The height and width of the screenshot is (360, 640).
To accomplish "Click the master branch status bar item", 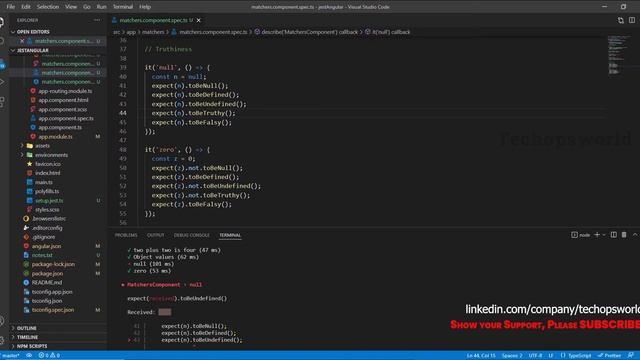I will [10, 356].
